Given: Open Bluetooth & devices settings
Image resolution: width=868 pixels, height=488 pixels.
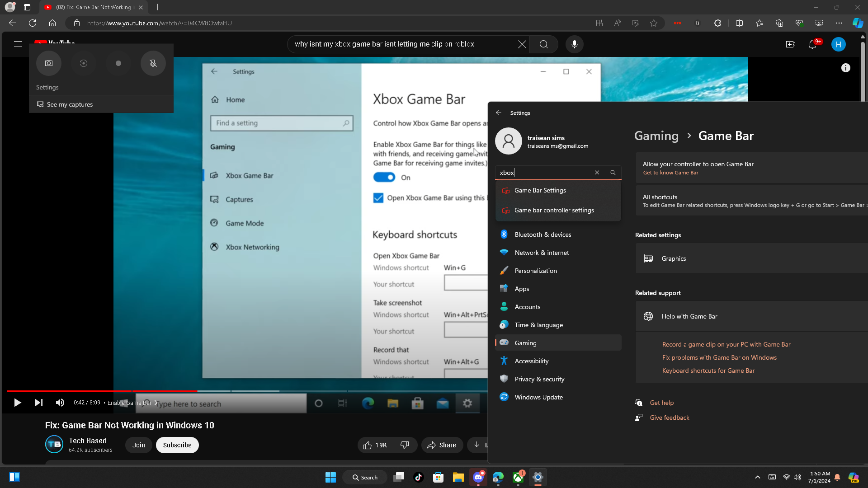Looking at the screenshot, I should pyautogui.click(x=558, y=235).
